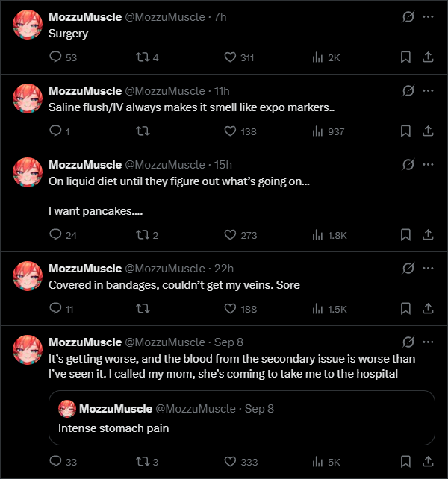Open @MozzuMuscle handle on the 7h tweet
This screenshot has width=448, height=479.
pos(165,17)
